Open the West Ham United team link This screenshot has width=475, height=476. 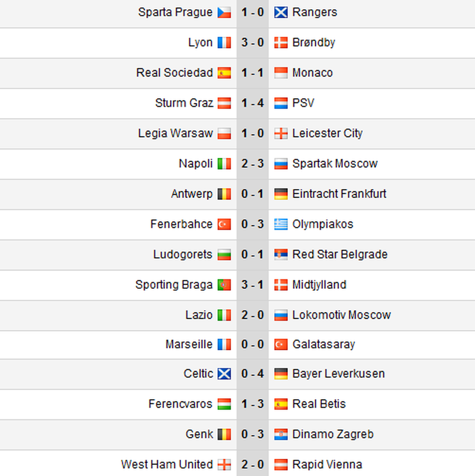tap(167, 464)
